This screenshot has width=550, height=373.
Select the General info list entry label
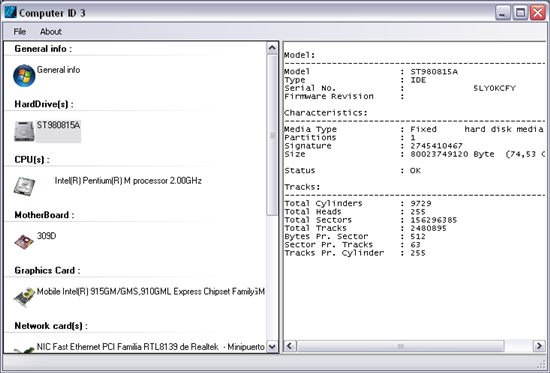point(59,70)
